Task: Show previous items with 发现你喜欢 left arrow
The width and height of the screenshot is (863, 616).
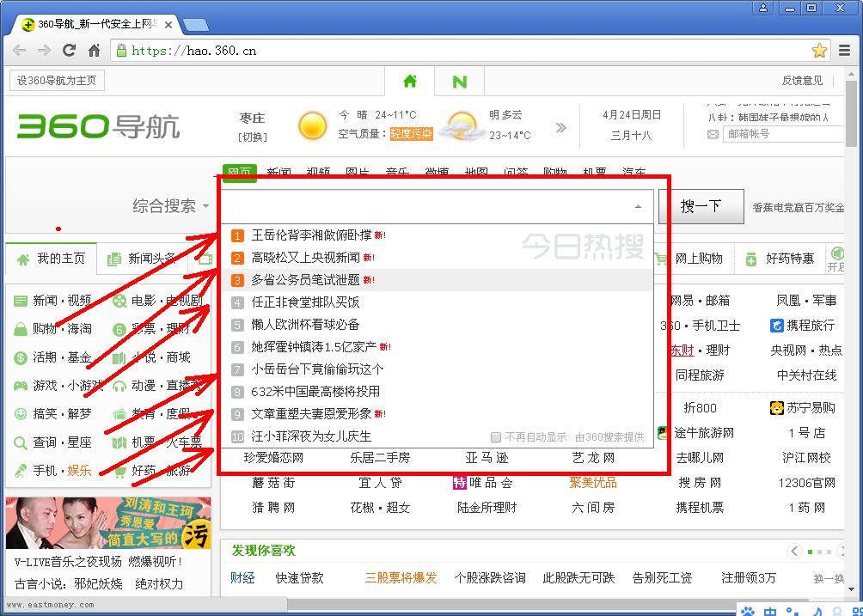Action: point(794,551)
